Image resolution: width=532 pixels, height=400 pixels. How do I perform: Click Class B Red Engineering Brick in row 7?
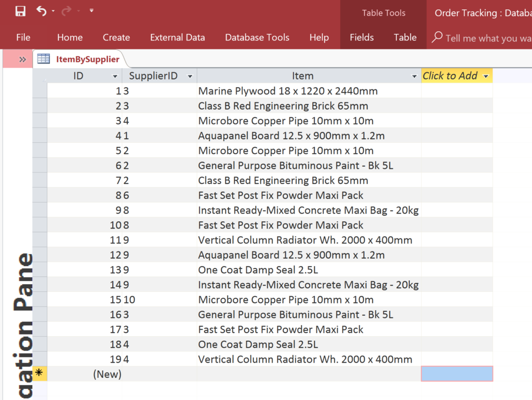(x=309, y=180)
